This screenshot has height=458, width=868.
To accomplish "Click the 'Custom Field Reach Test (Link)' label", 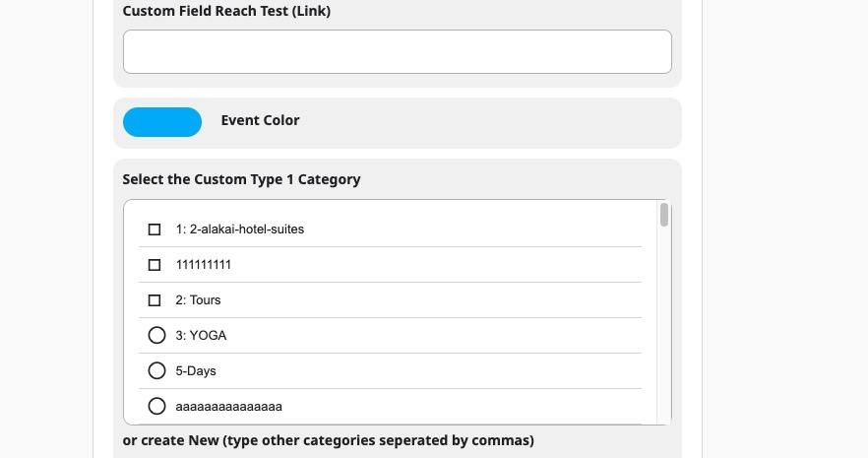I will (226, 11).
